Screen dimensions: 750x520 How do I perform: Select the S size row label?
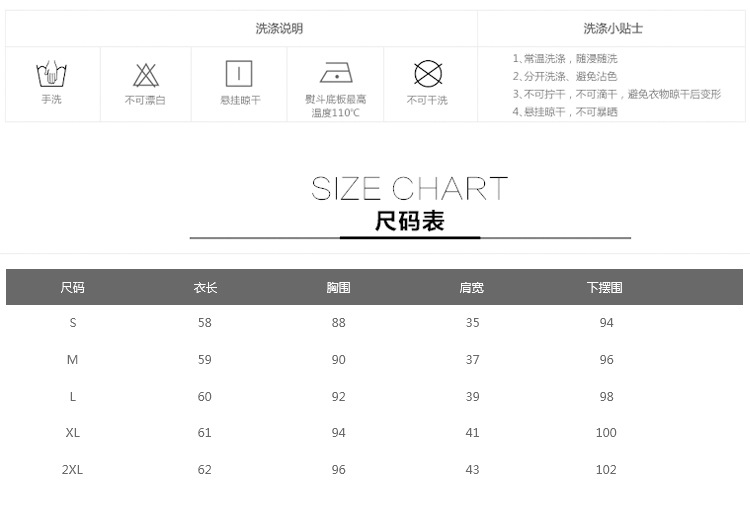(x=72, y=322)
